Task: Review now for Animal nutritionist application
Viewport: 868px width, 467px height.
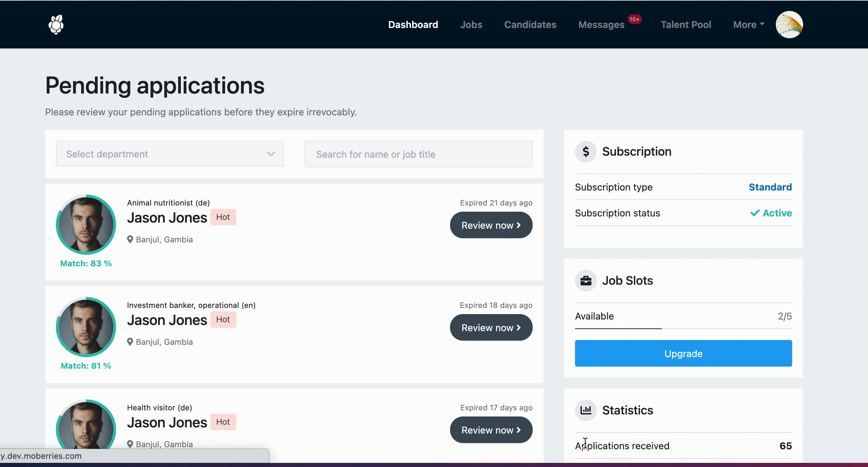Action: point(491,225)
